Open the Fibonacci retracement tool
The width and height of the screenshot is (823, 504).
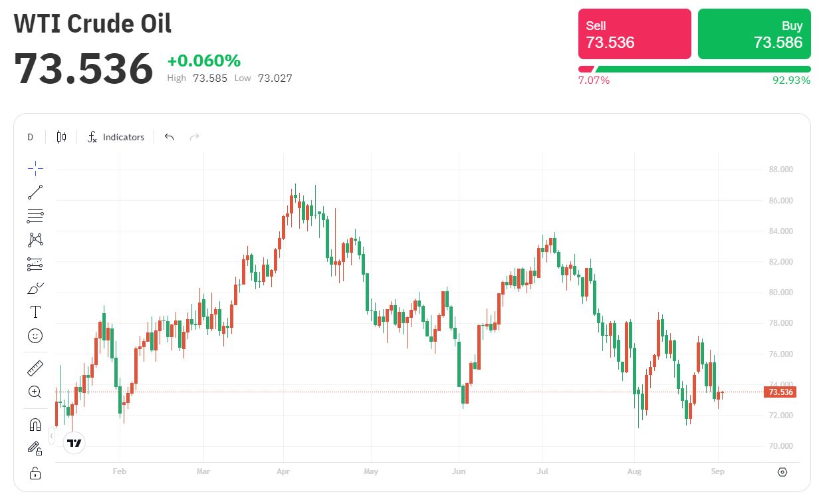[35, 216]
